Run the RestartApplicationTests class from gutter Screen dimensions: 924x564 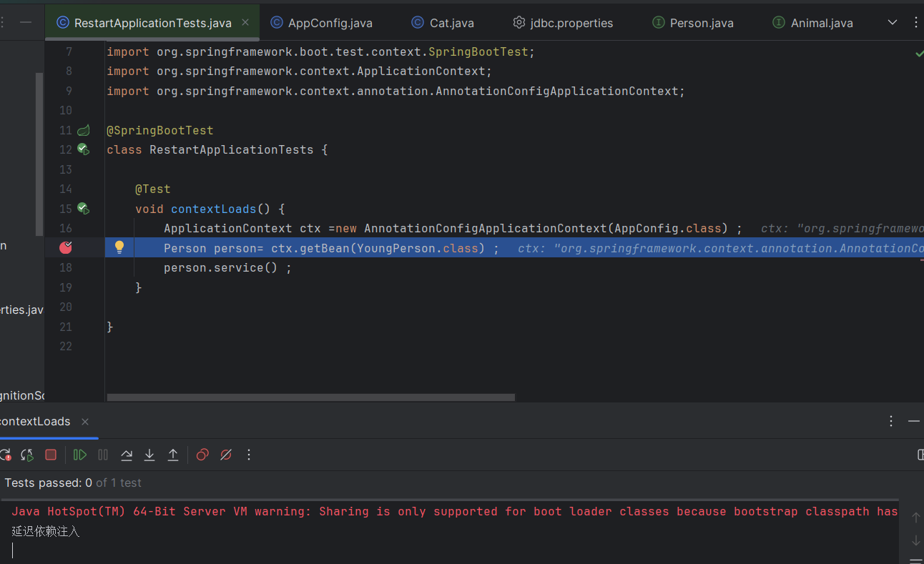83,149
